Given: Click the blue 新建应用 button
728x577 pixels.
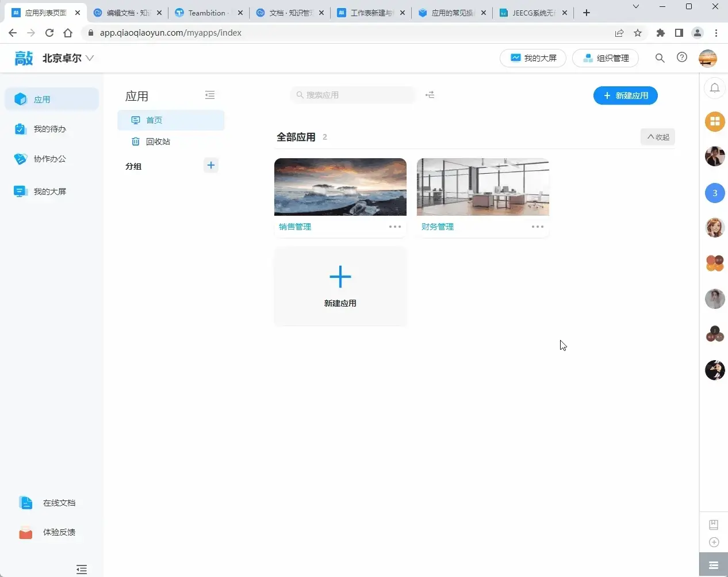Looking at the screenshot, I should pyautogui.click(x=625, y=95).
